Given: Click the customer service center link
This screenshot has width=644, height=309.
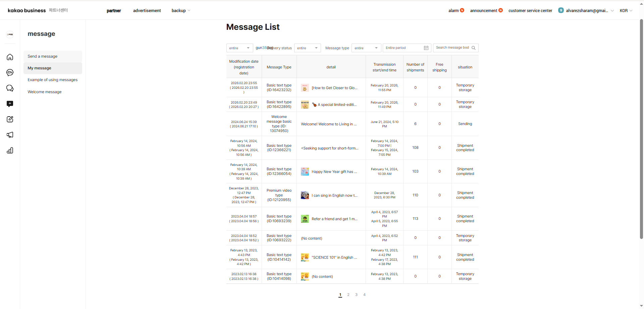Looking at the screenshot, I should click(530, 11).
